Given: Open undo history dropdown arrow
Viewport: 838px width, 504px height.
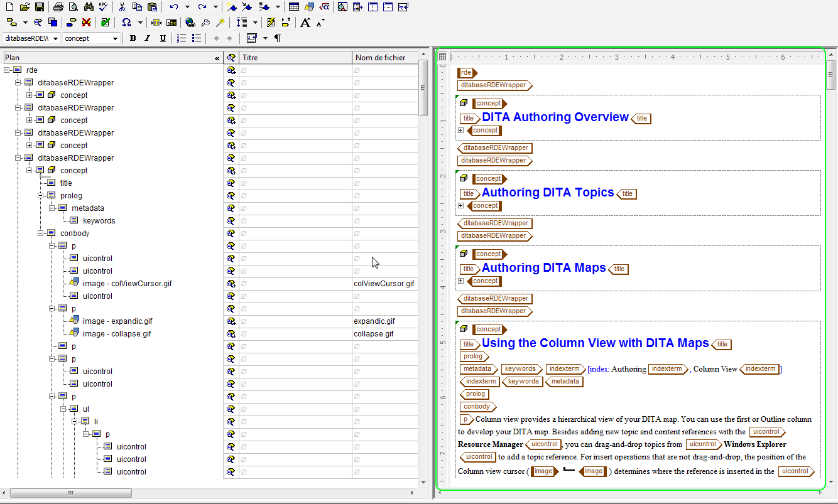Looking at the screenshot, I should coord(187,7).
